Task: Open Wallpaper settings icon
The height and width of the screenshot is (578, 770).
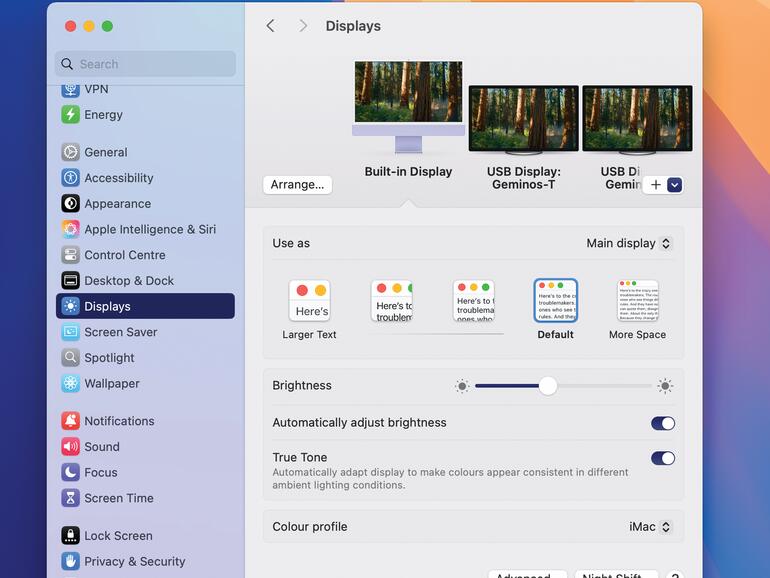Action: [x=70, y=383]
